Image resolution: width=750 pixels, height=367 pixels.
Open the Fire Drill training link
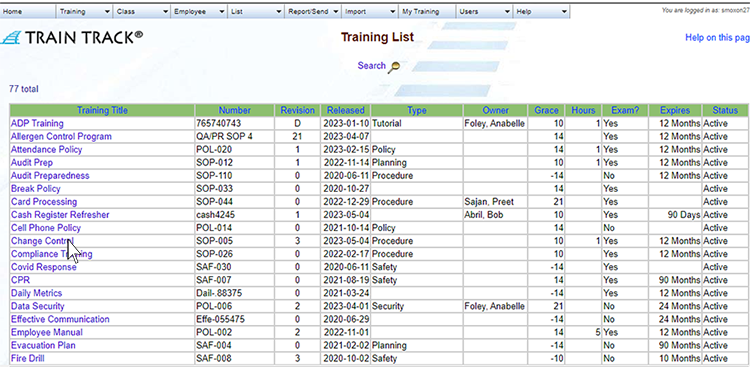tap(28, 358)
